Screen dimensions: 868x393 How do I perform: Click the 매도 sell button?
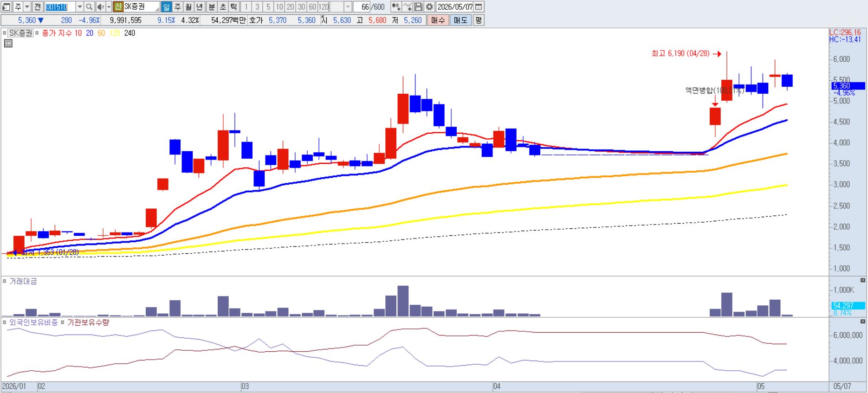460,20
